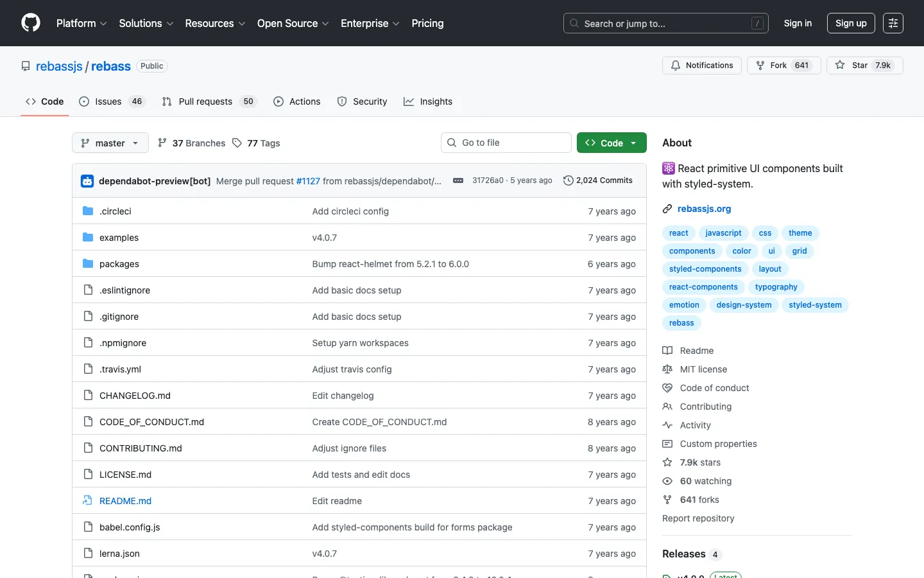
Task: Switch to the Issues tab
Action: [112, 101]
